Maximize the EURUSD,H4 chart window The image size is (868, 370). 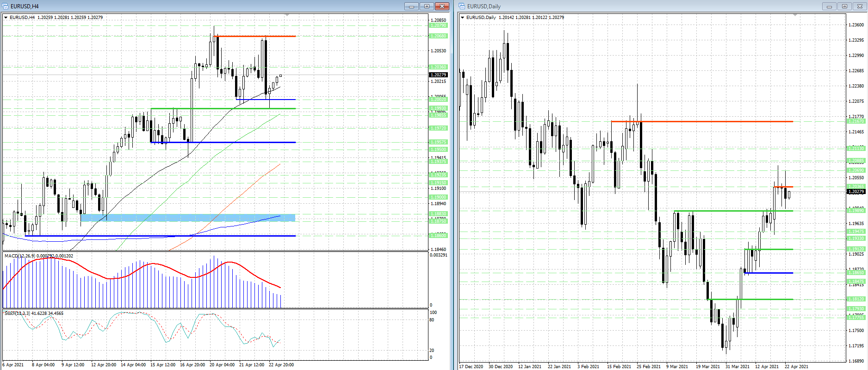coord(427,6)
